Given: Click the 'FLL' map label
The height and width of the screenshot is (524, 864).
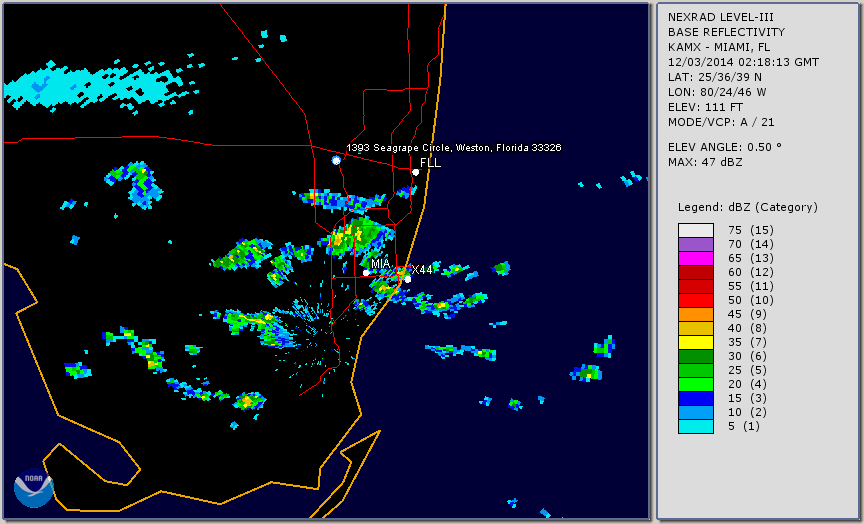Looking at the screenshot, I should [430, 163].
